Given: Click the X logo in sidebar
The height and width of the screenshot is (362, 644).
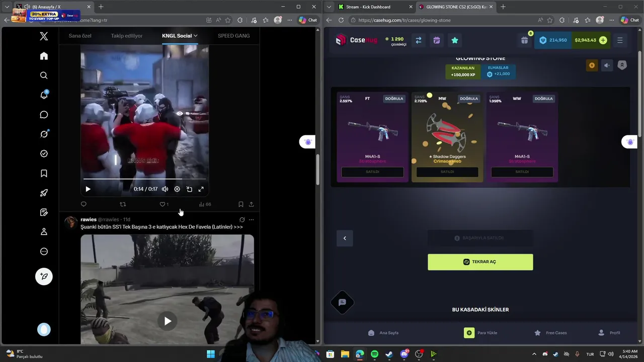Looking at the screenshot, I should click(x=44, y=36).
